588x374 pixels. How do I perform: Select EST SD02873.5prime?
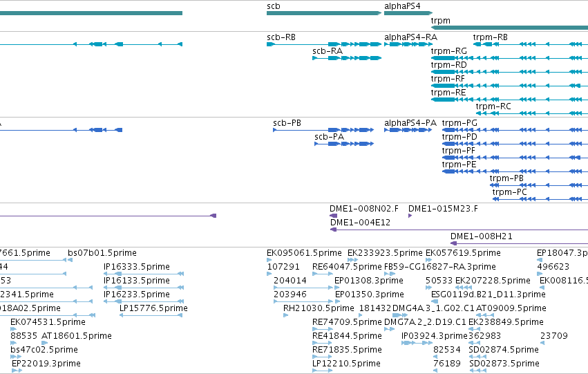pos(478,371)
